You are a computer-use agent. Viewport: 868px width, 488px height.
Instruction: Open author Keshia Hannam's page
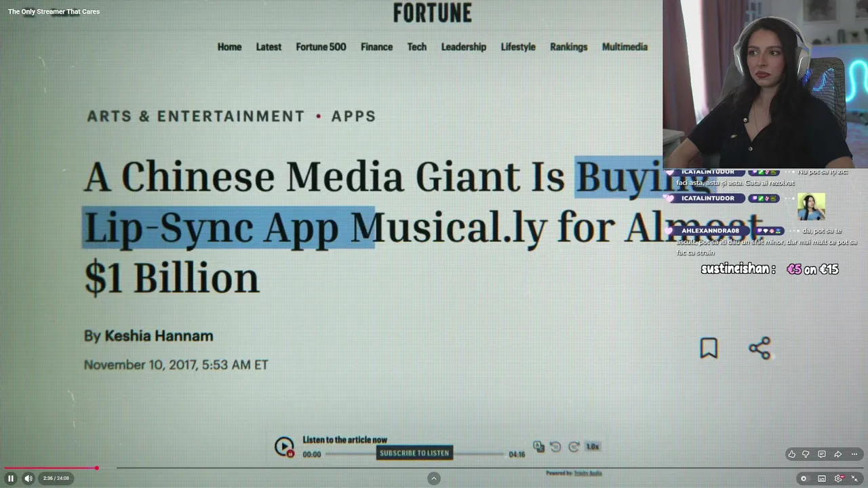159,335
